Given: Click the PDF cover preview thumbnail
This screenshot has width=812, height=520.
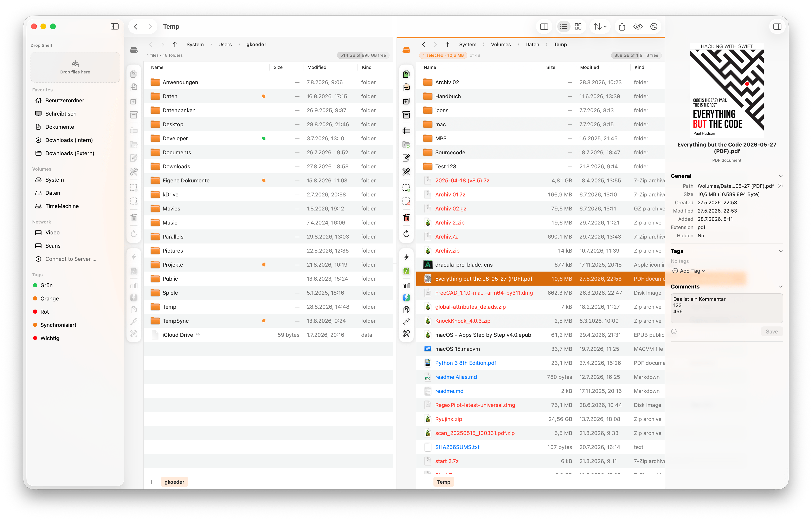Looking at the screenshot, I should (x=727, y=90).
